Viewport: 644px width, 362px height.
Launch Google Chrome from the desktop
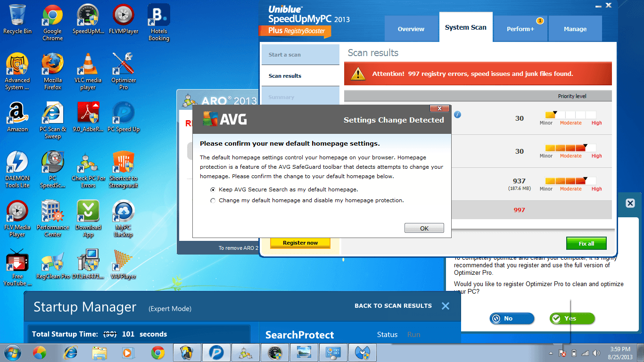[x=52, y=23]
